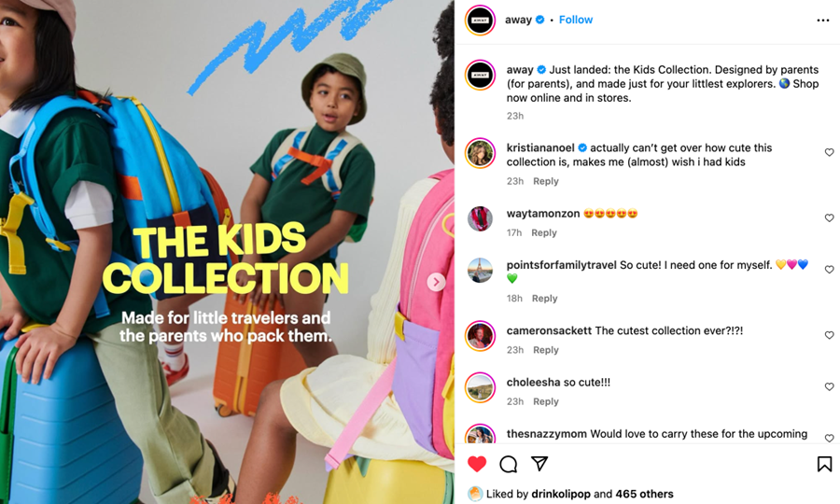Like kristiananoel's comment with heart
Screen dimensions: 840x504
click(830, 153)
